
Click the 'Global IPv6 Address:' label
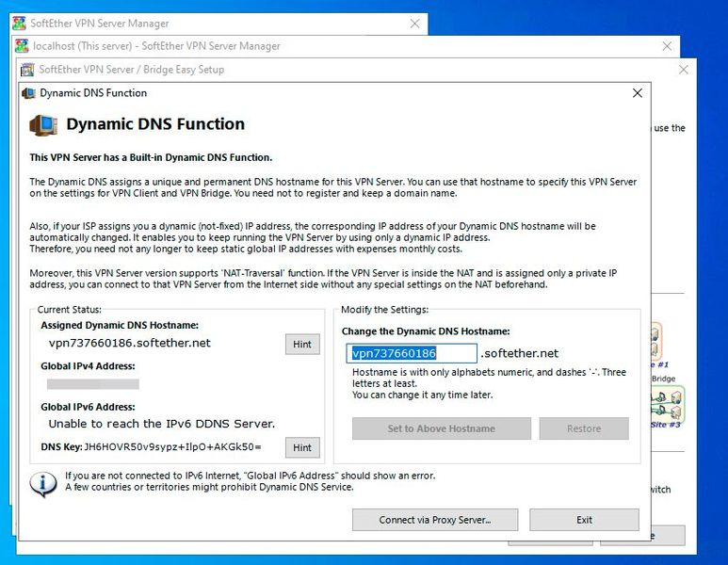tap(88, 407)
